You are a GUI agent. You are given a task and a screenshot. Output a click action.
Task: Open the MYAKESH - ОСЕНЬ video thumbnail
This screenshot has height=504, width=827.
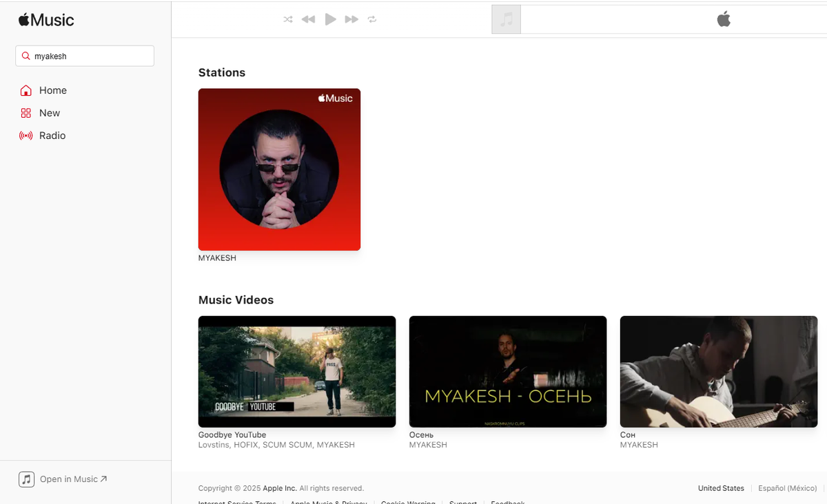[508, 372]
